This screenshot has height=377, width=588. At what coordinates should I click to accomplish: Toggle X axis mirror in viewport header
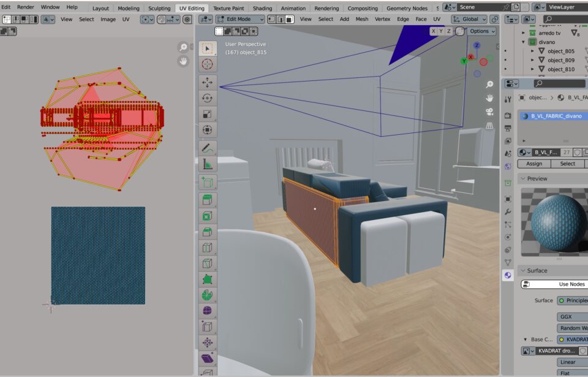point(434,31)
